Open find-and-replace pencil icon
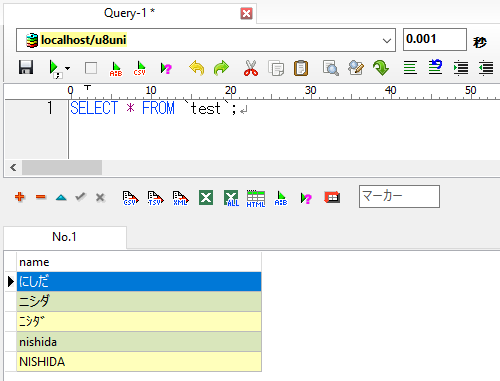The image size is (500, 381). tap(356, 68)
